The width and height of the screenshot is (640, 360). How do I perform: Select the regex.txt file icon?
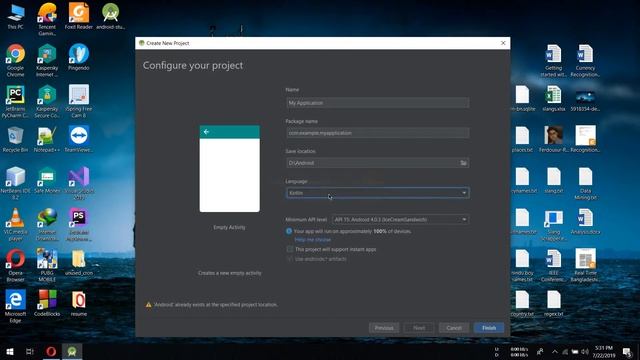[553, 303]
